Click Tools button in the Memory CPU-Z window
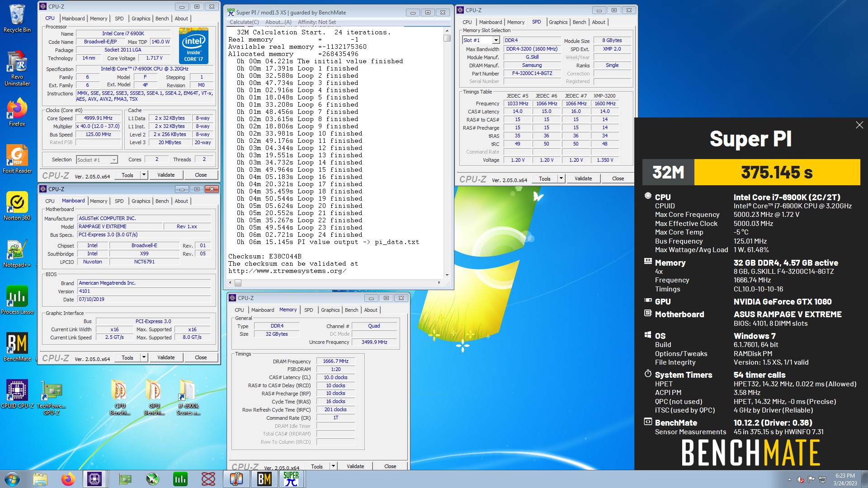Viewport: 868px width, 488px height. click(317, 466)
